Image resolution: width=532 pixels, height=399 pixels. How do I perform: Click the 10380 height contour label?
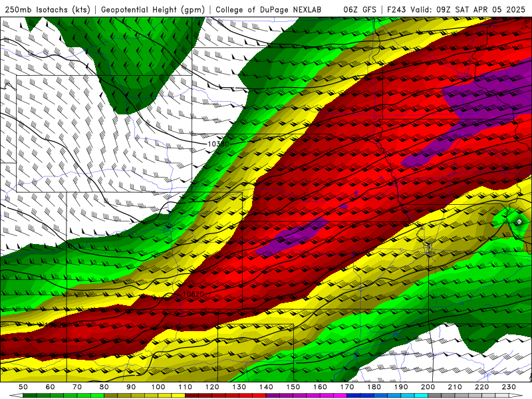coord(218,144)
